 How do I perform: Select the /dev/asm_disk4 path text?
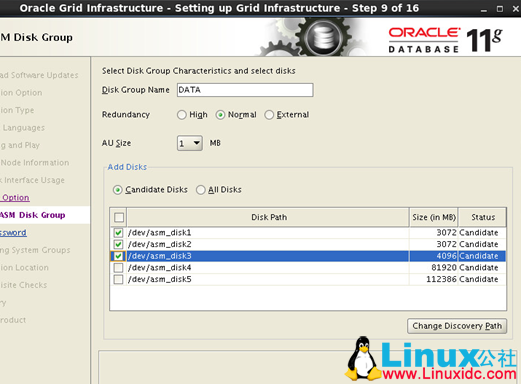159,268
